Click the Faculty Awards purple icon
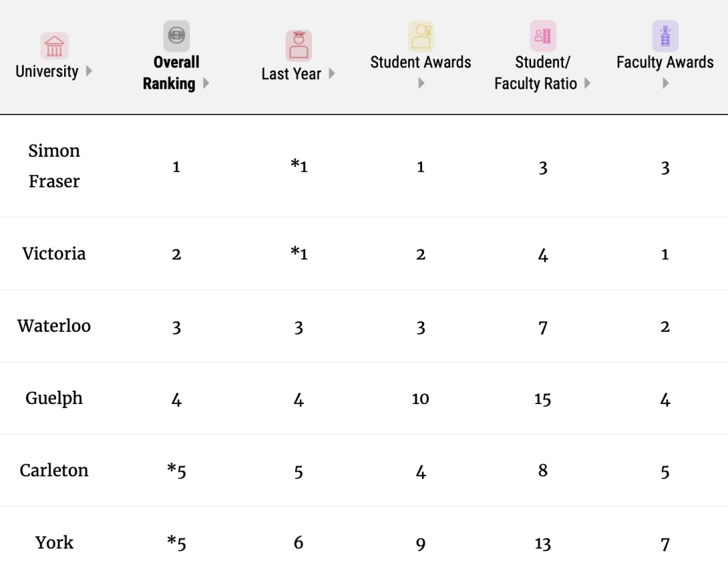Image resolution: width=728 pixels, height=573 pixels. pyautogui.click(x=665, y=35)
